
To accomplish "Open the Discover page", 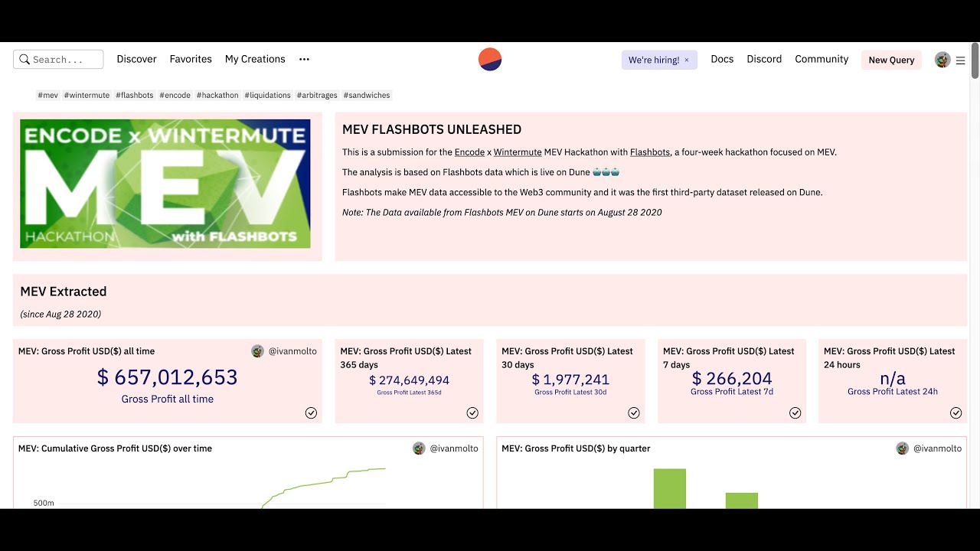I will pyautogui.click(x=136, y=59).
